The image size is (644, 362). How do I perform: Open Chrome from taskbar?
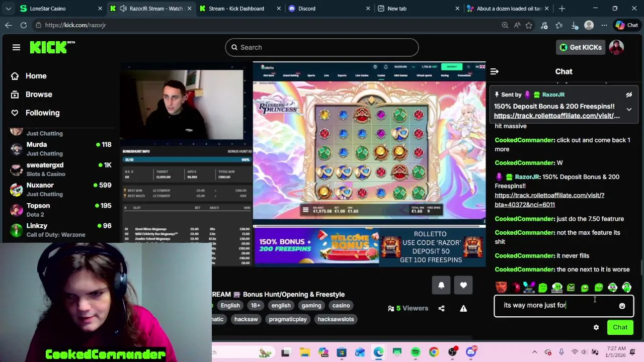point(434,352)
